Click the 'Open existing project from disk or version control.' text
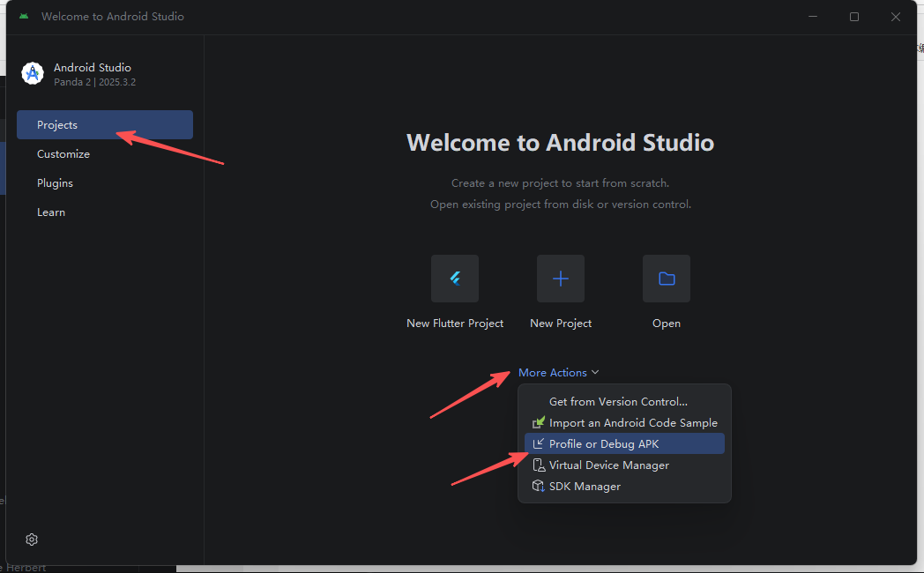This screenshot has width=924, height=573. pos(561,205)
